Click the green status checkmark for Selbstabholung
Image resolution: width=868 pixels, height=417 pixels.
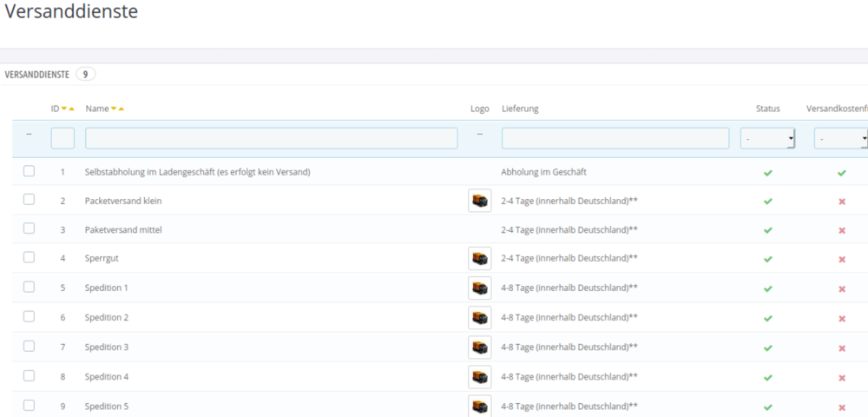coord(767,173)
